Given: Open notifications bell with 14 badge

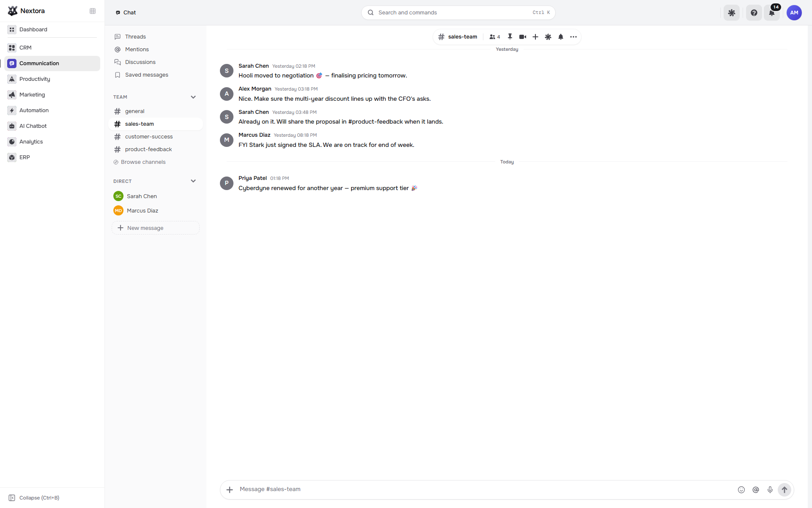Looking at the screenshot, I should pyautogui.click(x=772, y=13).
